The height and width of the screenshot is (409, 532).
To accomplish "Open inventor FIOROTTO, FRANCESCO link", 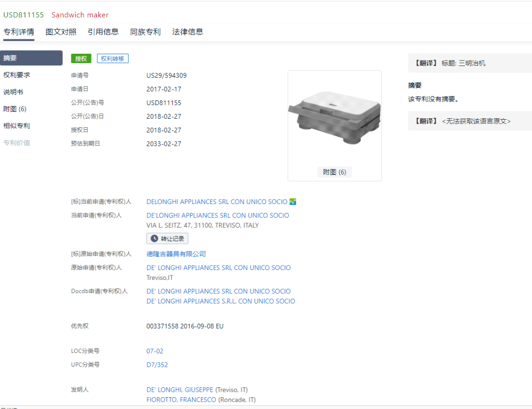I will (181, 400).
